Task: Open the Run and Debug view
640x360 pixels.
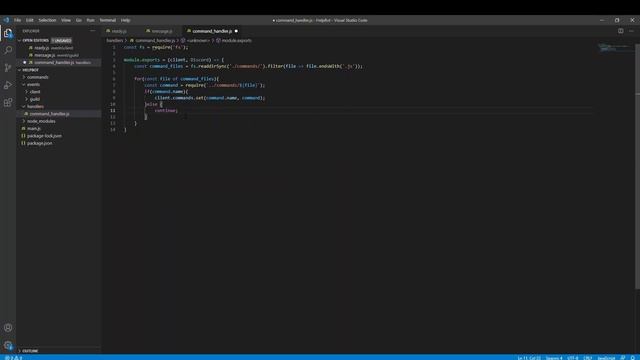Action: point(8,85)
